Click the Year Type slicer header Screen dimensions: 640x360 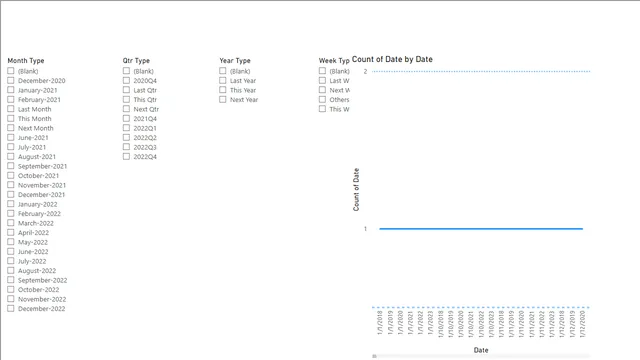(x=235, y=60)
